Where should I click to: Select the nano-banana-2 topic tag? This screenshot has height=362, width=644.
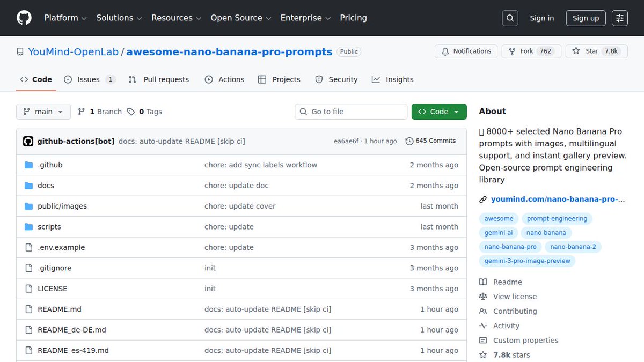tap(573, 247)
